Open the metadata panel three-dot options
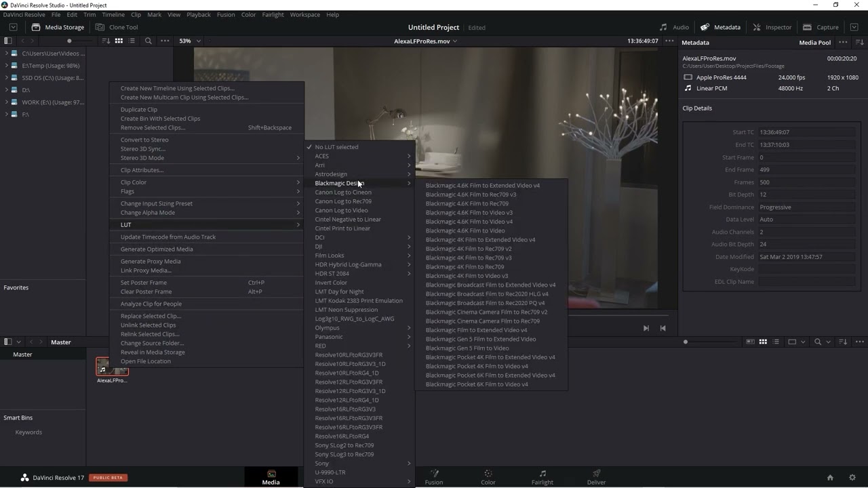The width and height of the screenshot is (868, 488). pyautogui.click(x=844, y=42)
